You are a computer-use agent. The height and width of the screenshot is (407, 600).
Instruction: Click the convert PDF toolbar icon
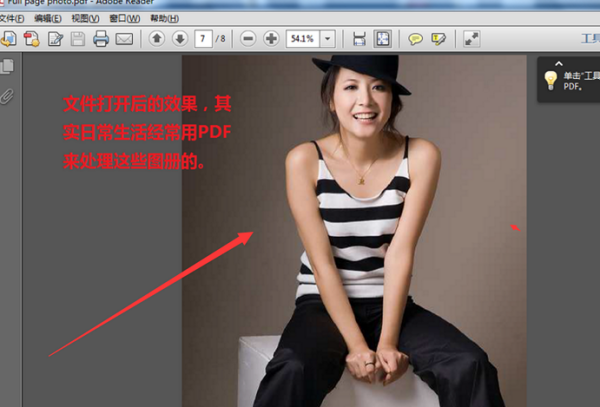[x=32, y=39]
